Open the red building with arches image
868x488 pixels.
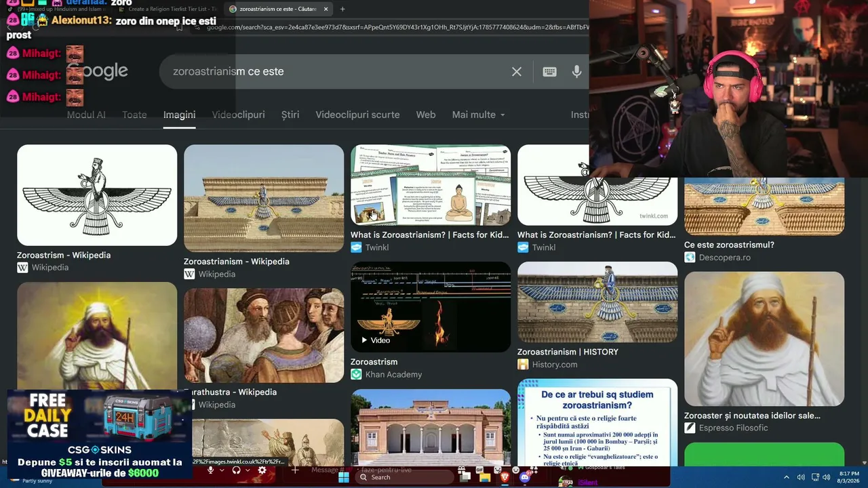point(431,427)
